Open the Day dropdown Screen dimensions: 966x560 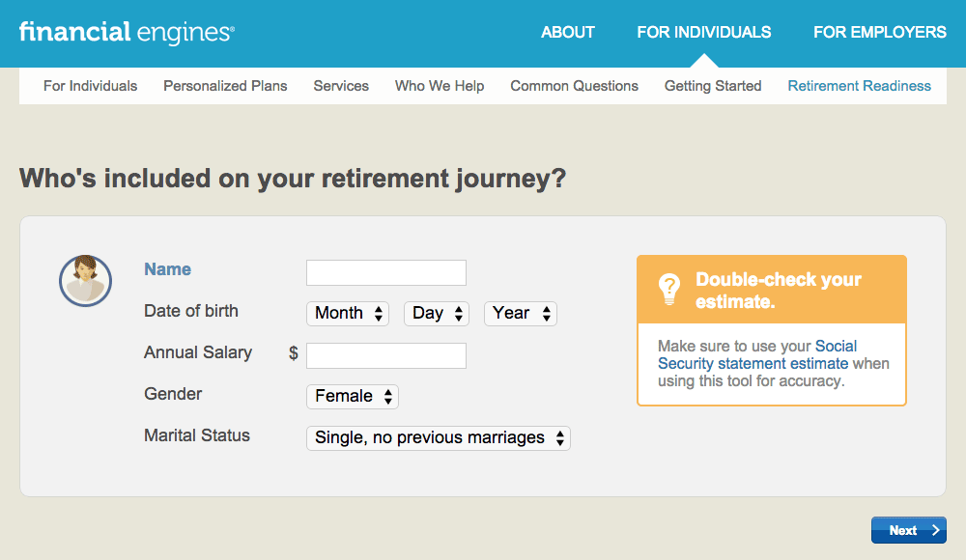(x=436, y=313)
